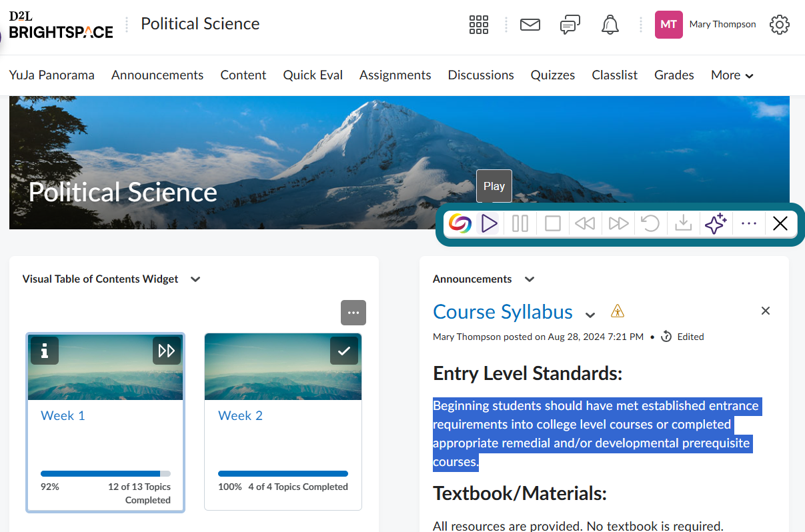The width and height of the screenshot is (805, 532).
Task: Click the Textbook/Materials heading
Action: (x=520, y=493)
